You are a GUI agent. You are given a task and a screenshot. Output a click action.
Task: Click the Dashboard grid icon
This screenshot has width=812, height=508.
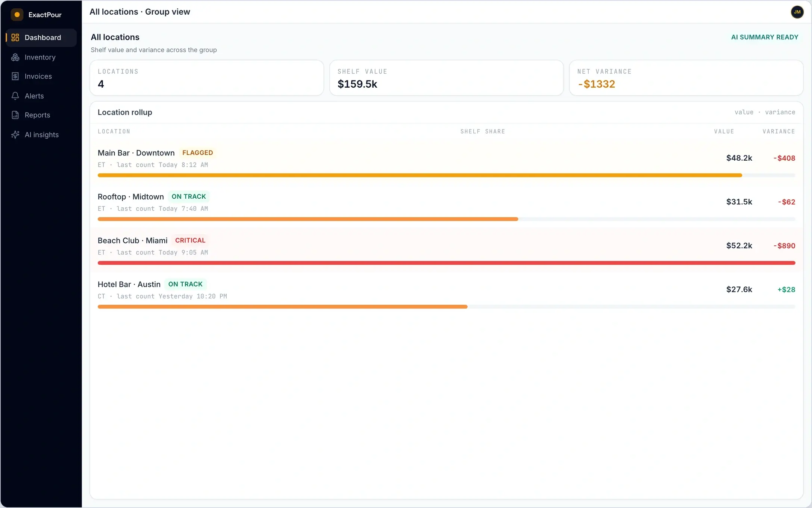(x=15, y=38)
